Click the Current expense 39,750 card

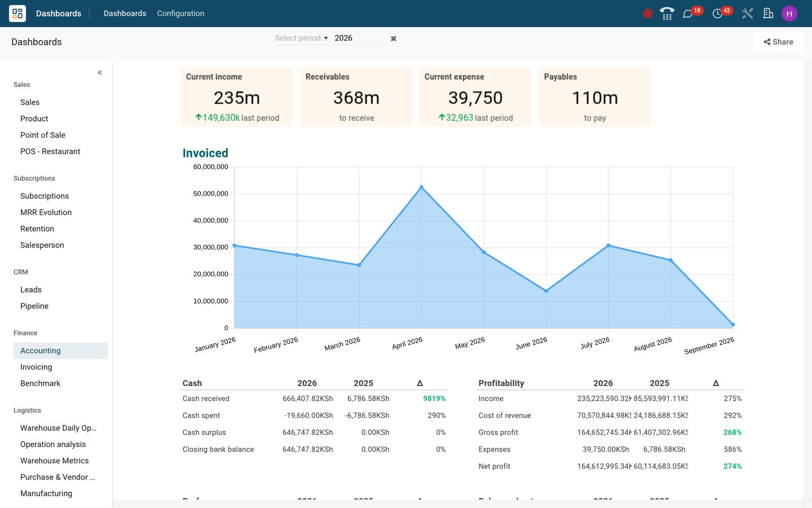(x=476, y=97)
